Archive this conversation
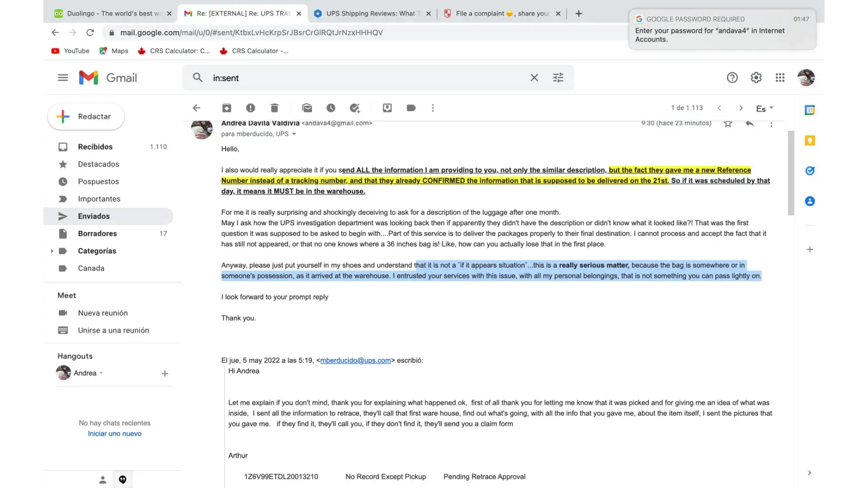The height and width of the screenshot is (488, 868). point(227,108)
